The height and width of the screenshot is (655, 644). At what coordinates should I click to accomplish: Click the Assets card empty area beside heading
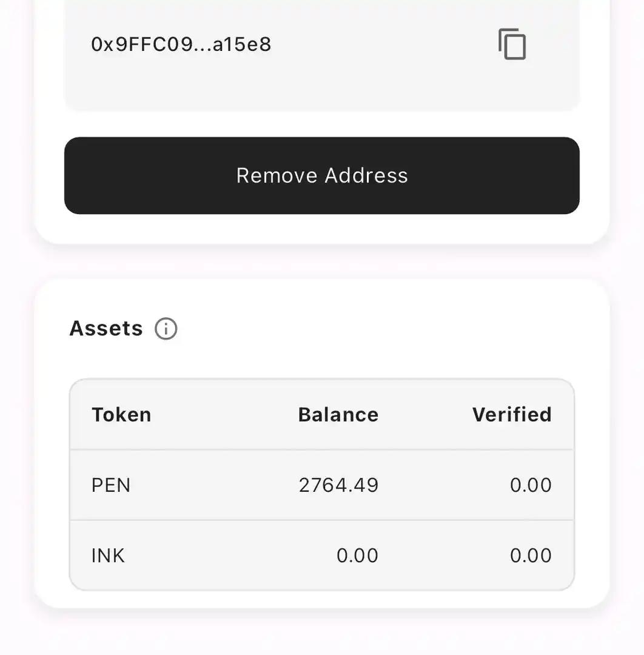point(376,329)
